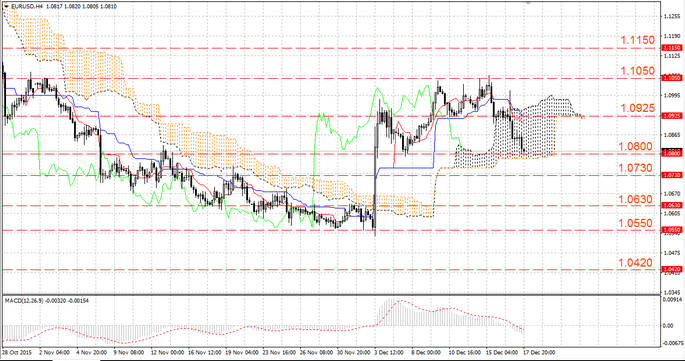Click the 1.0670 price scale value
This screenshot has width=685, height=361.
671,194
